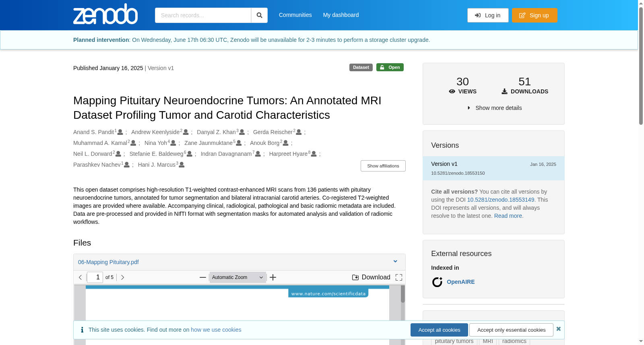This screenshot has height=345, width=644.
Task: Click the PDF page number field
Action: tap(95, 277)
